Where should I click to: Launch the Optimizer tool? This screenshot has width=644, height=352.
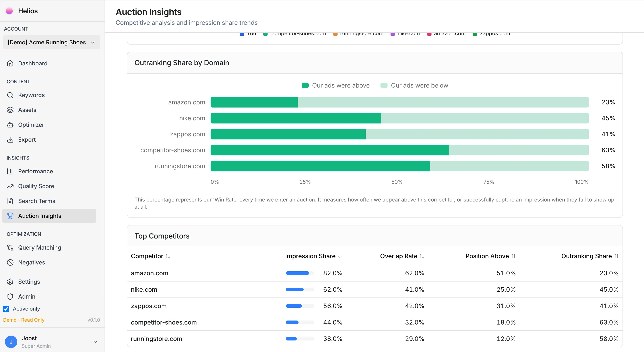point(31,125)
